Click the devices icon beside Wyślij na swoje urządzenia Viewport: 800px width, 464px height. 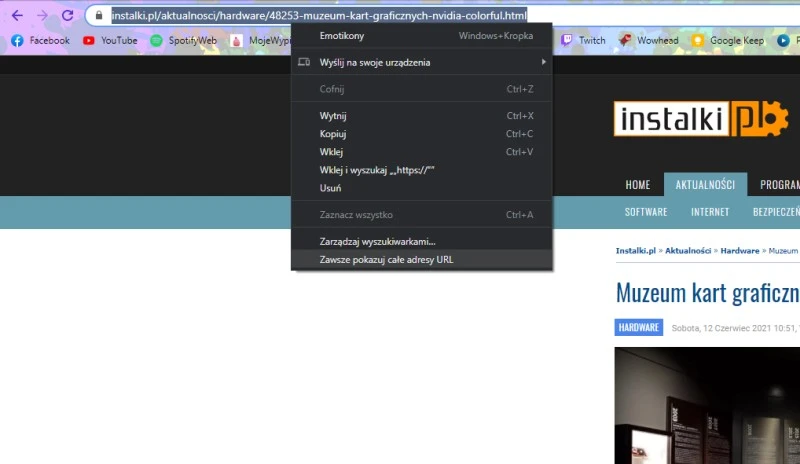[304, 62]
